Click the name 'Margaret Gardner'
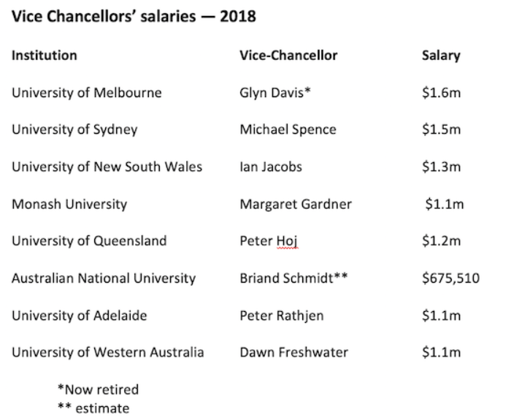 click(295, 204)
